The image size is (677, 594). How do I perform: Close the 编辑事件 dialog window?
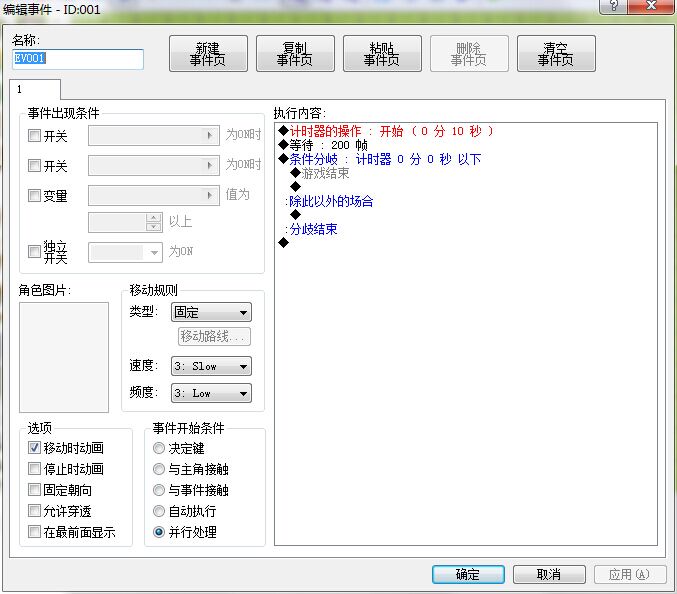pos(651,6)
